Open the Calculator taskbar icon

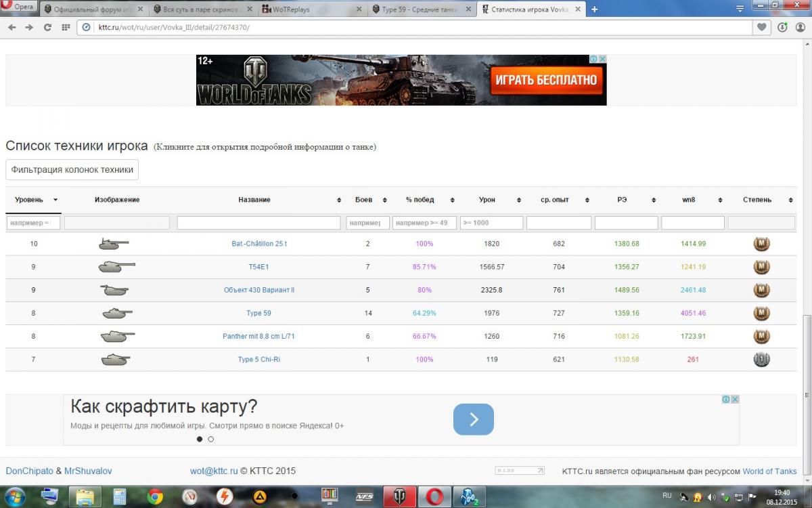pyautogui.click(x=120, y=496)
